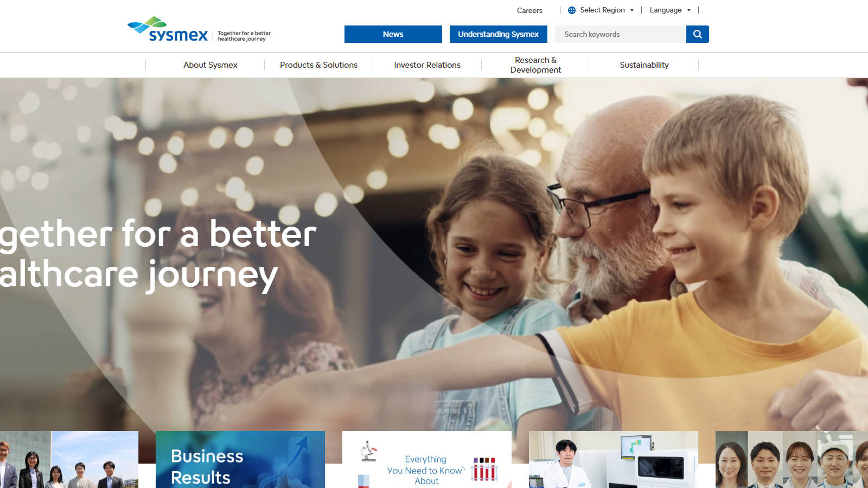Go to Investor Relations section
The image size is (868, 488).
[427, 65]
